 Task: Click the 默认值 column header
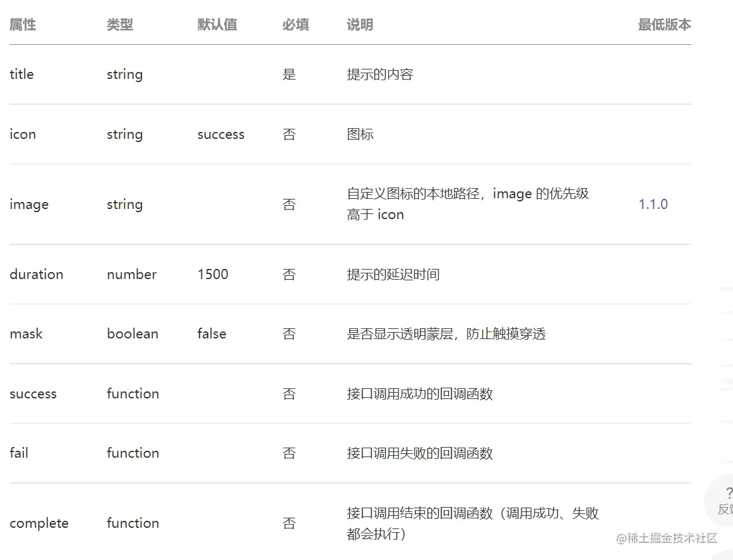217,25
